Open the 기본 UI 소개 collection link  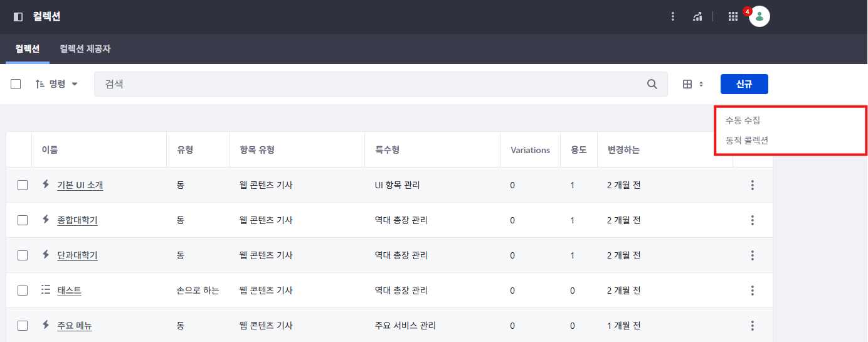[x=80, y=185]
